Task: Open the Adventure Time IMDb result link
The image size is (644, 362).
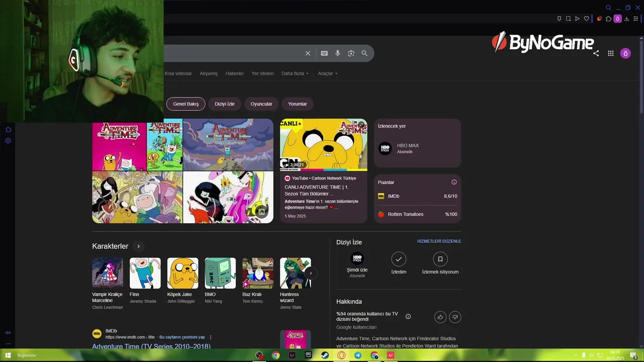Action: [151, 346]
